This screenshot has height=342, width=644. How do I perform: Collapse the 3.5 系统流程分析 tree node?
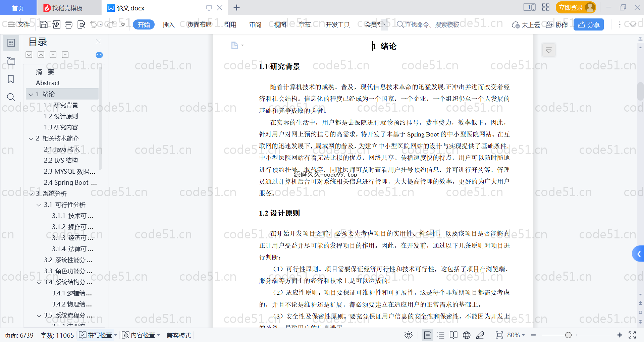click(x=39, y=316)
